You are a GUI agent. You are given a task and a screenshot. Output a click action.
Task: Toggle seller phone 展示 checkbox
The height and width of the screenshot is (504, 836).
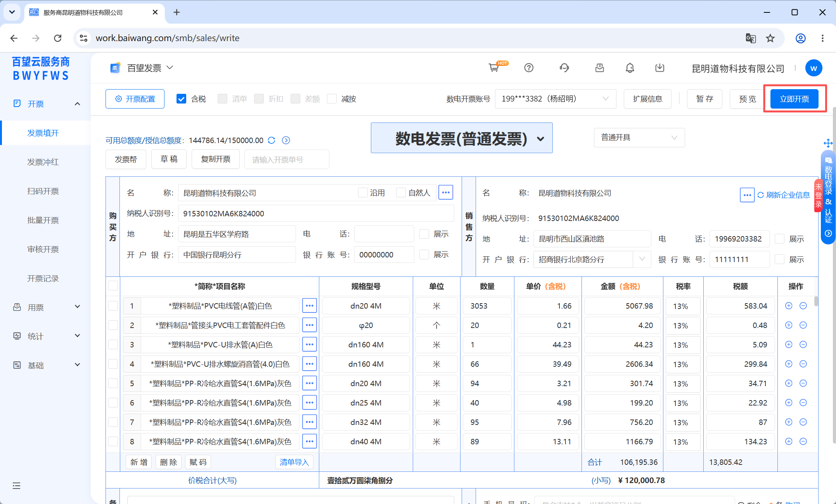tap(779, 239)
